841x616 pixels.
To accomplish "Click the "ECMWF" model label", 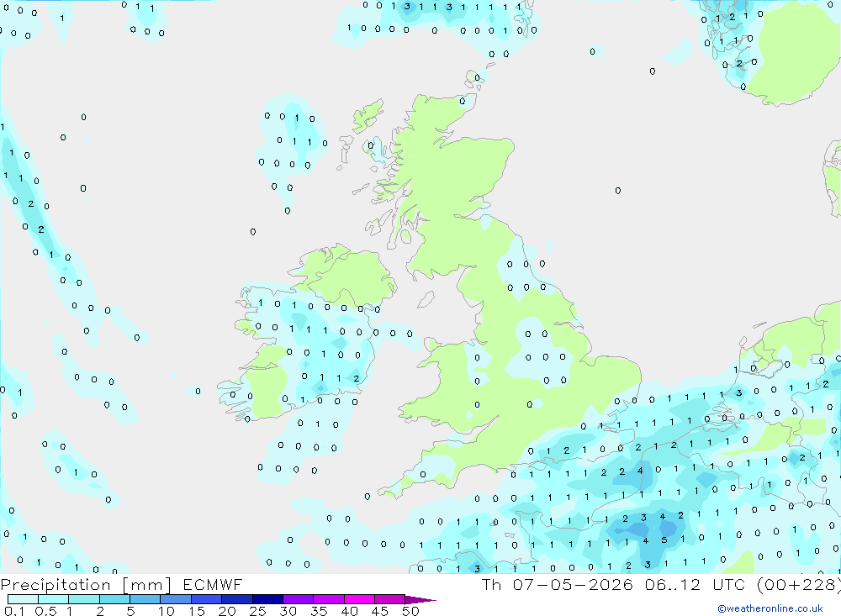I will tap(213, 584).
